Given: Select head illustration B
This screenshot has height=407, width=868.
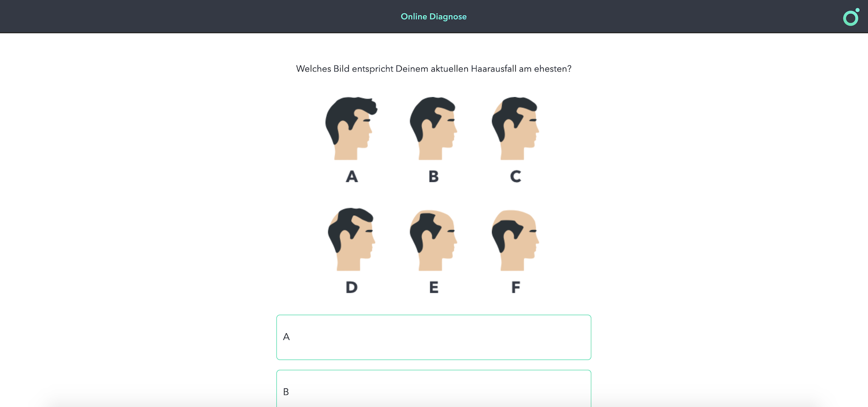Looking at the screenshot, I should tap(433, 128).
